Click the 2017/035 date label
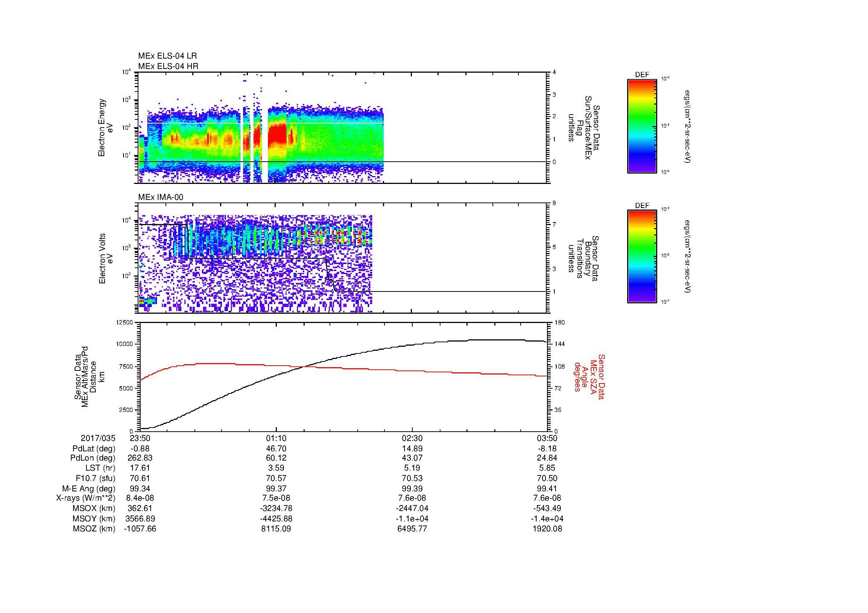The height and width of the screenshot is (613, 868). [x=98, y=438]
